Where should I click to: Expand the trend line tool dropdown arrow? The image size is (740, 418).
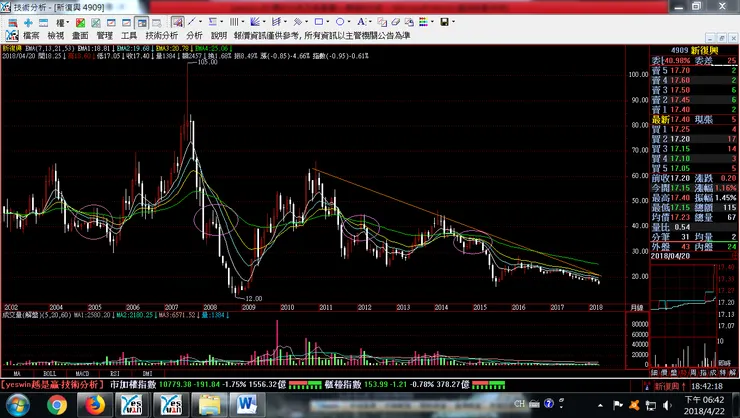click(x=200, y=22)
